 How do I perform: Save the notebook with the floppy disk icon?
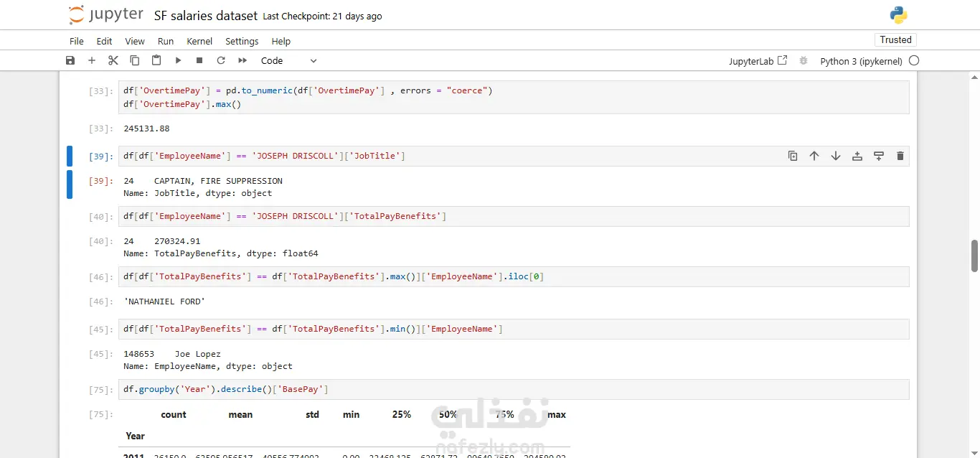coord(70,61)
